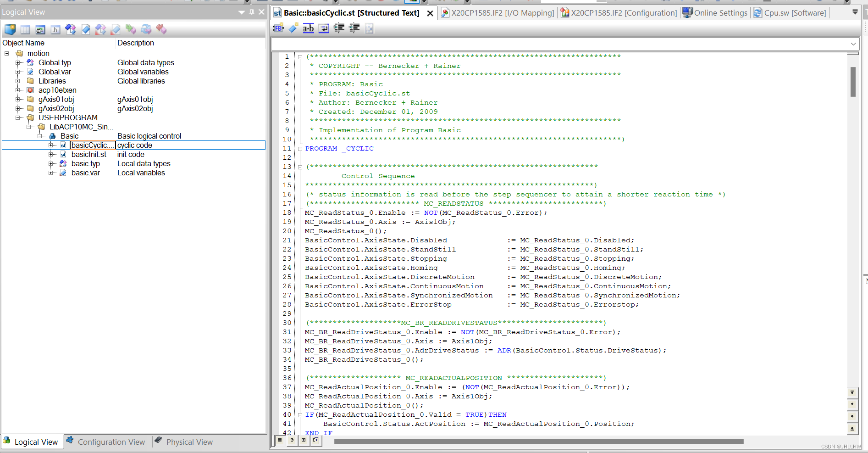868x453 pixels.
Task: Collapse the code fold at PROGRAM _CYCLIC line
Action: tap(300, 149)
